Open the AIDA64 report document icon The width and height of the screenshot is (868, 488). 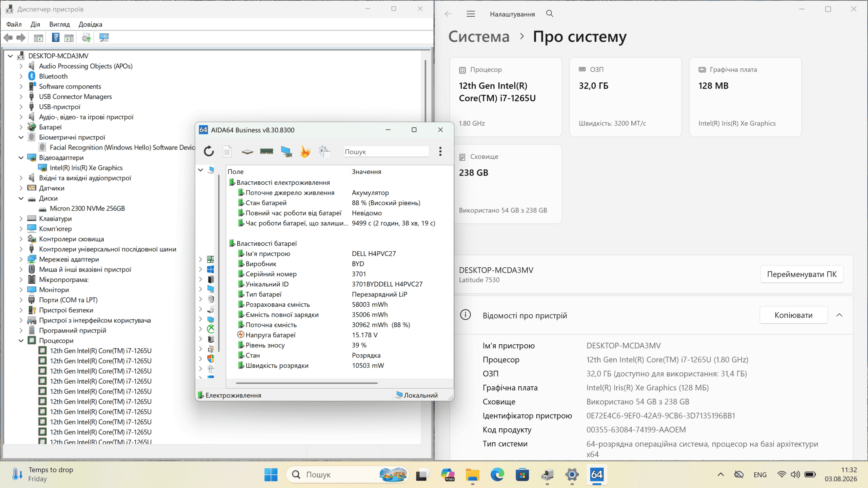(x=227, y=151)
